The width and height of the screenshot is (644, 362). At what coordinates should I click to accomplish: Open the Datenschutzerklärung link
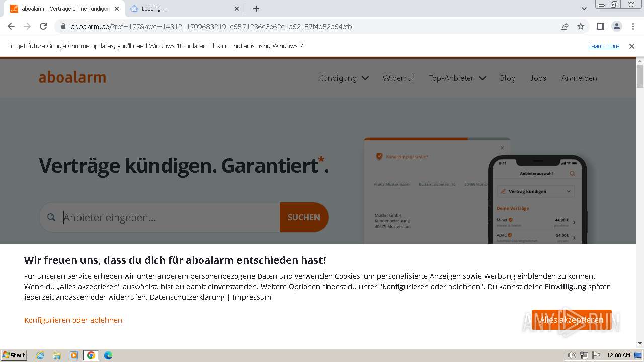(x=187, y=297)
